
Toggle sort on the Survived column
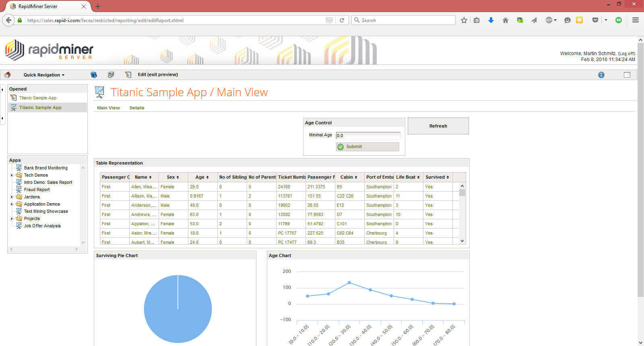pos(437,177)
